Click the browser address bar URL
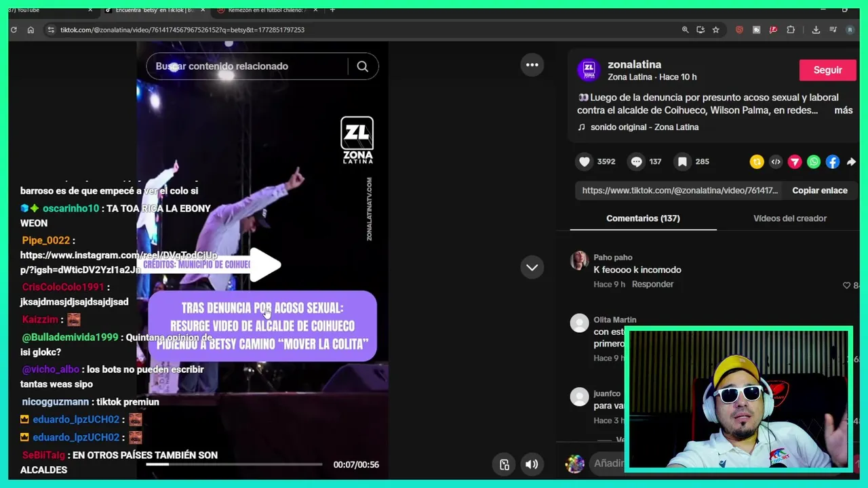The width and height of the screenshot is (868, 488). 182,30
